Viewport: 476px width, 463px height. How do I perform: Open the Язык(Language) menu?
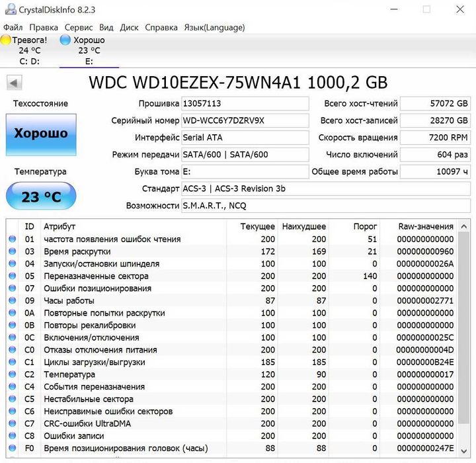[x=214, y=27]
